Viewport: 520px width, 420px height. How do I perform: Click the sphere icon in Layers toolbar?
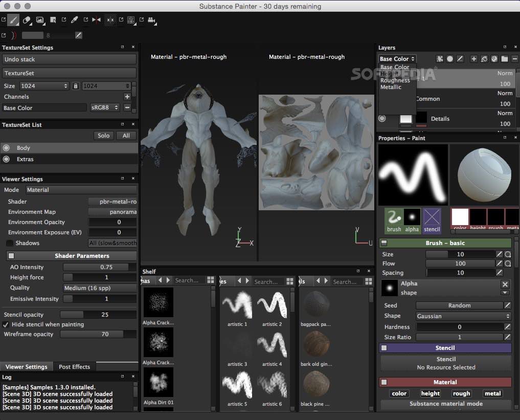coord(494,59)
